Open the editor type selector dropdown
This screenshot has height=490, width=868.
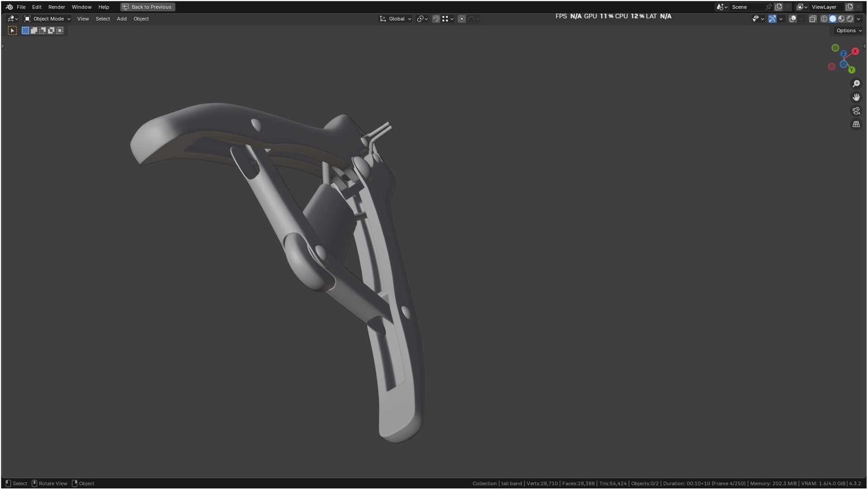point(13,19)
